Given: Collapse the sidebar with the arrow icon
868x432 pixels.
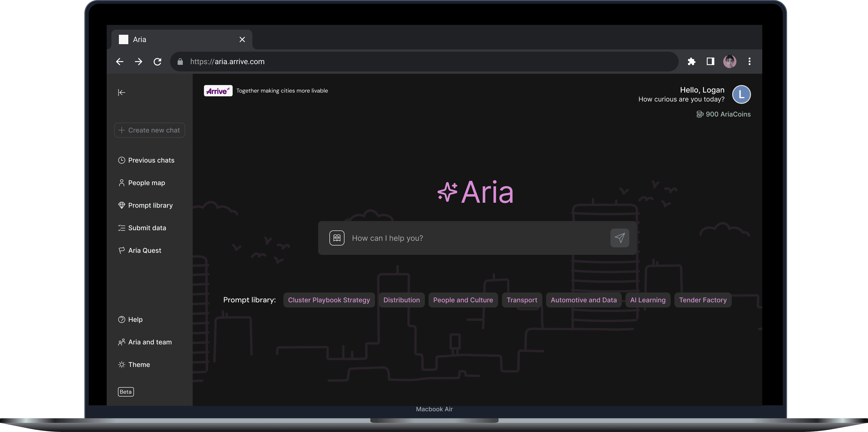Looking at the screenshot, I should (122, 93).
